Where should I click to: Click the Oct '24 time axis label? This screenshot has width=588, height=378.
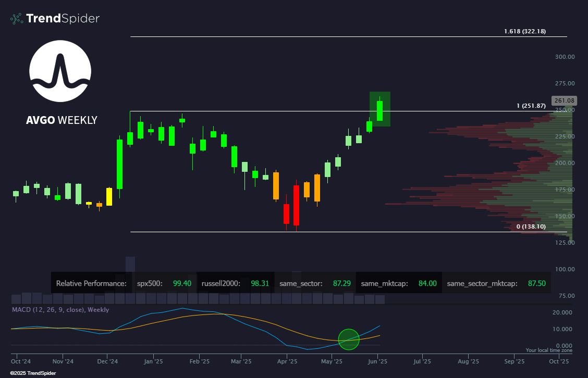(x=21, y=361)
